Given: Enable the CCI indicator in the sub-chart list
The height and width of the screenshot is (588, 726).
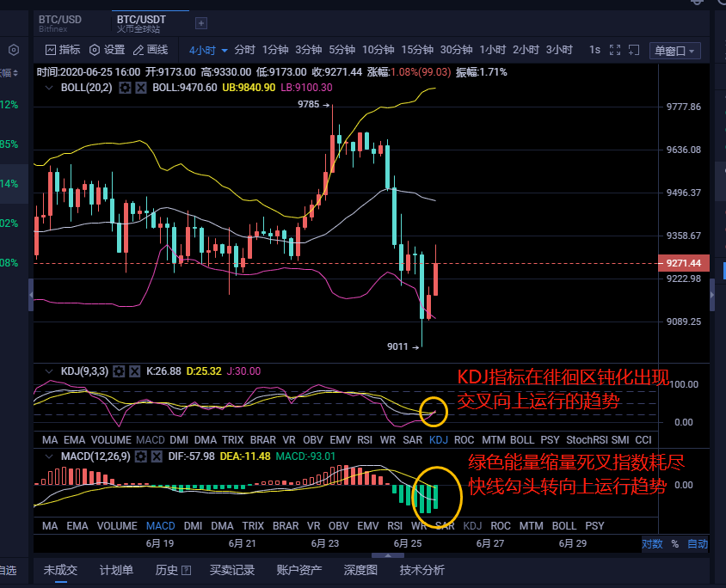Looking at the screenshot, I should (x=644, y=439).
